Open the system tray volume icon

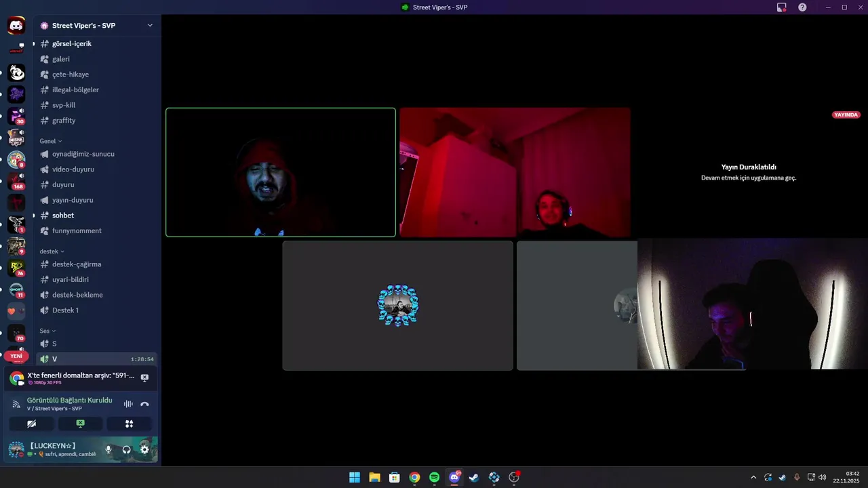(823, 477)
